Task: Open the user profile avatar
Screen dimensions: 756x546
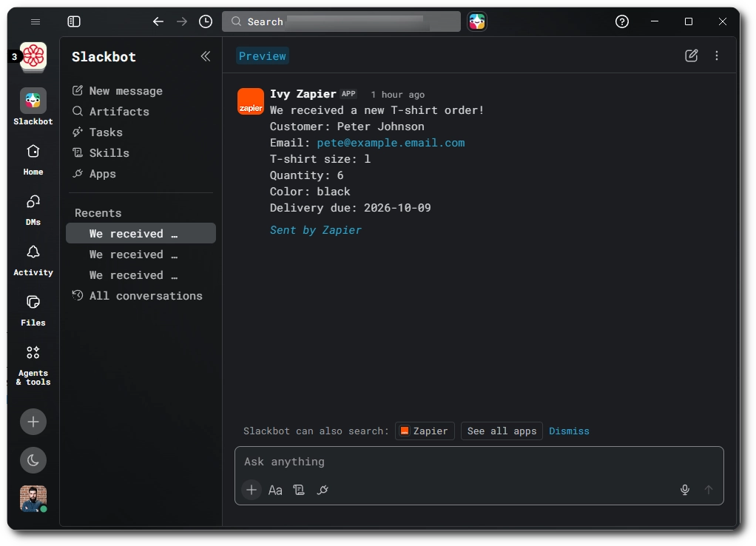Action: point(33,499)
